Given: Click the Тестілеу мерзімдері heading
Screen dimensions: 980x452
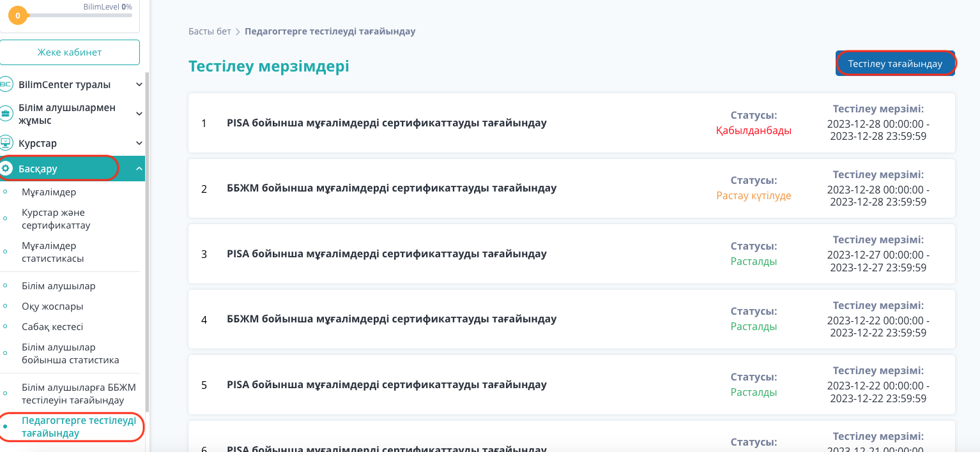Looking at the screenshot, I should [269, 66].
